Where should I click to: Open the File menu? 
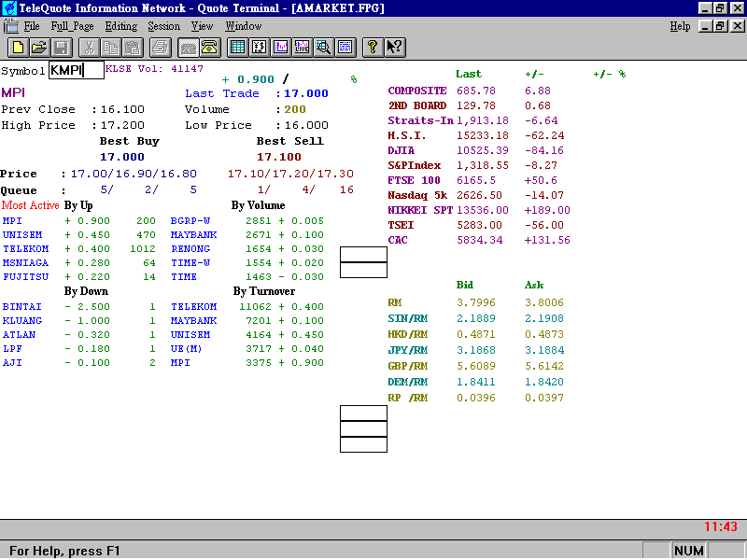[x=32, y=26]
